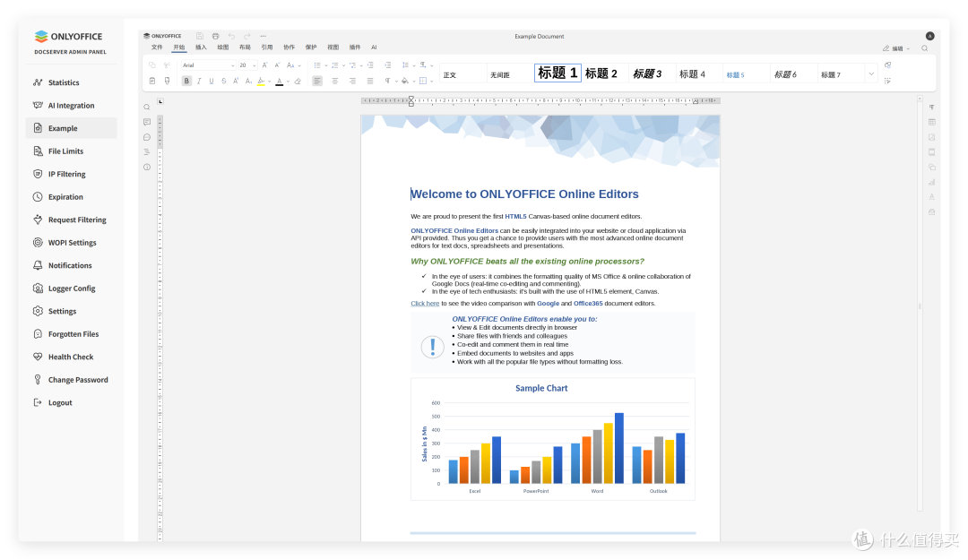The width and height of the screenshot is (968, 560).
Task: Open the Comments panel in left sidebar
Action: tap(147, 122)
